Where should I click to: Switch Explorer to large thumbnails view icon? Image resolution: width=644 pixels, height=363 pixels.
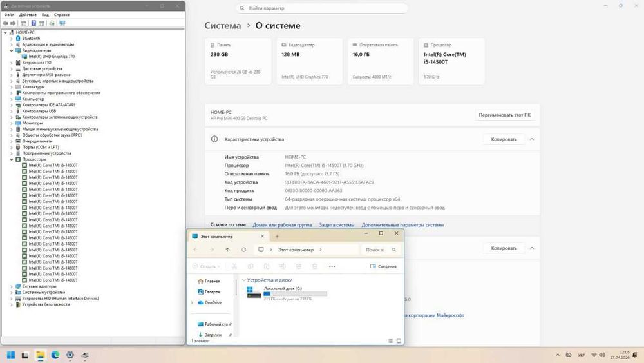coord(399,341)
